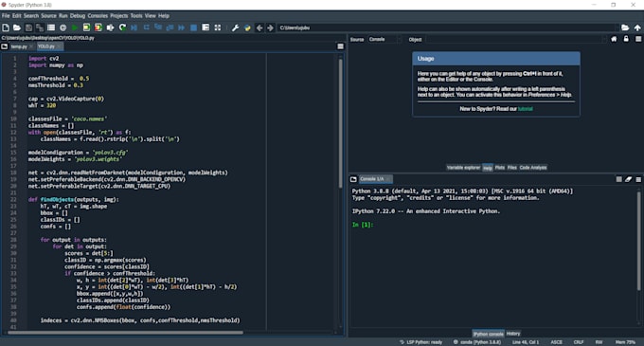Open the editor pane options hamburger menu
644x346 pixels.
point(341,46)
